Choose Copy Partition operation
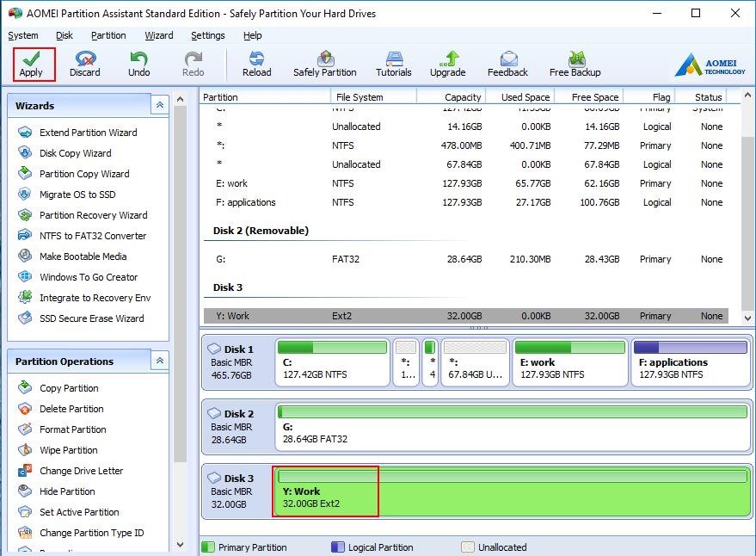The height and width of the screenshot is (556, 756). point(69,388)
